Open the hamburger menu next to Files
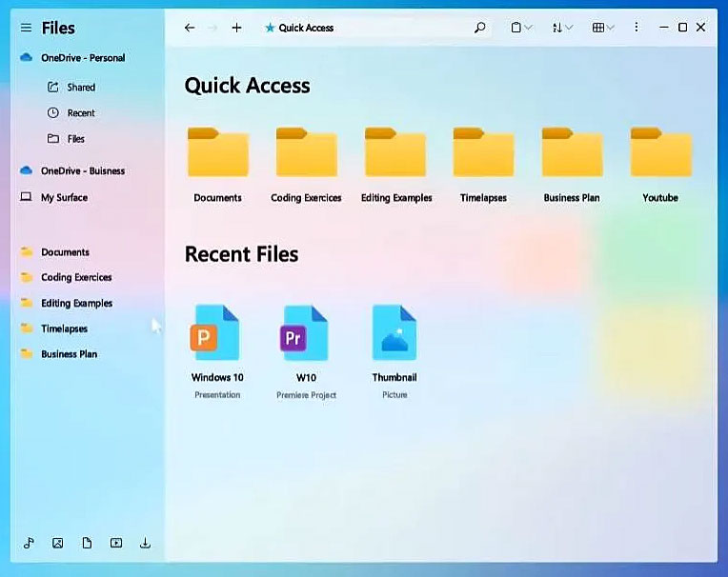 [26, 28]
